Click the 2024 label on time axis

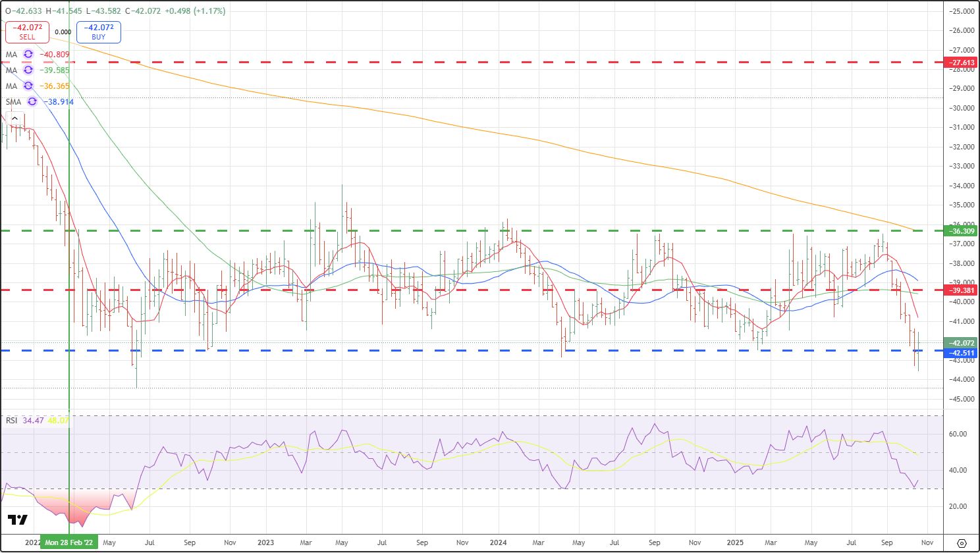click(x=499, y=543)
